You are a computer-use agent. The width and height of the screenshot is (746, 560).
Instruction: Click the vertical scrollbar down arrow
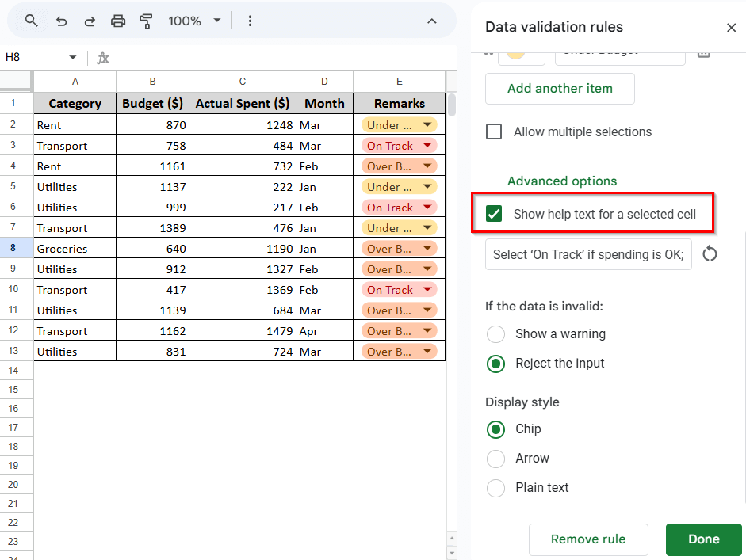tap(452, 554)
